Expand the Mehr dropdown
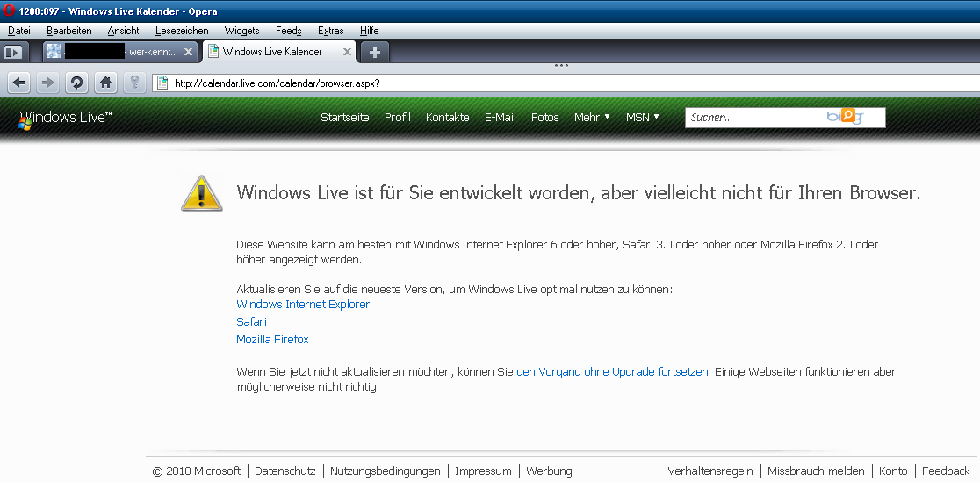 click(x=592, y=118)
